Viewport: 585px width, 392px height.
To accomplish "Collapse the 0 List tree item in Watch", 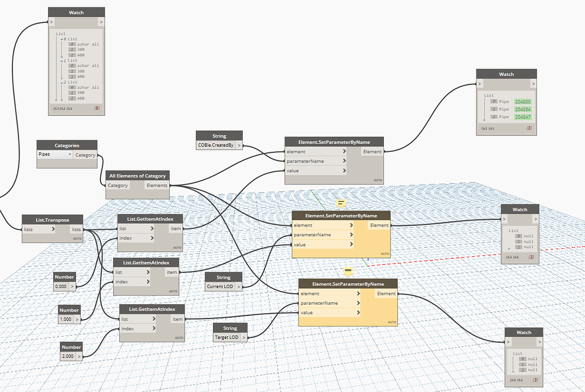I will [x=62, y=39].
